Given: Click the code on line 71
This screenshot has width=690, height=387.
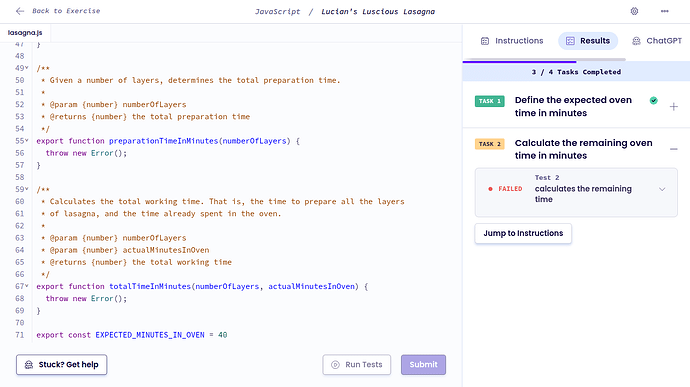Looking at the screenshot, I should (132, 335).
